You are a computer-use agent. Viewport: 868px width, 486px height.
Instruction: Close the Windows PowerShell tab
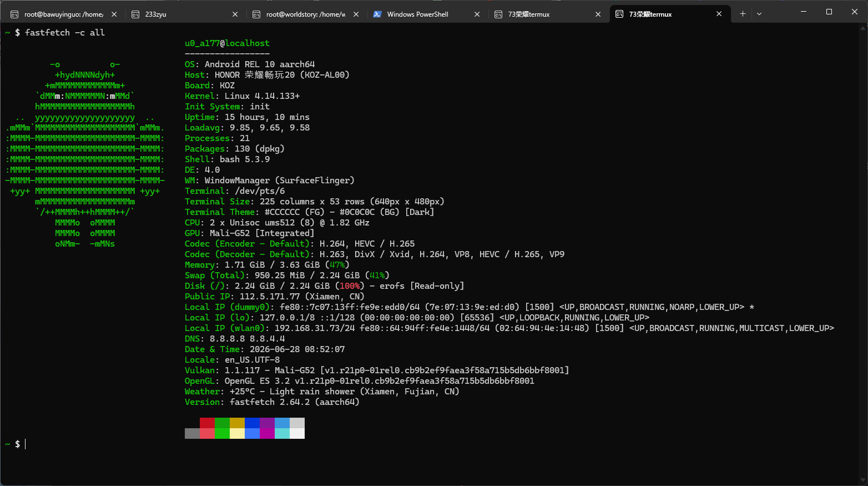pos(477,14)
